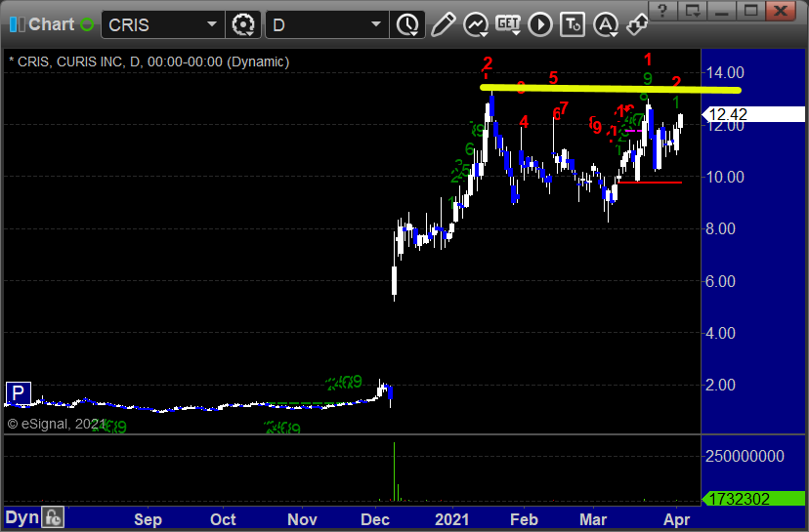Click the play bar replay button

pyautogui.click(x=540, y=24)
